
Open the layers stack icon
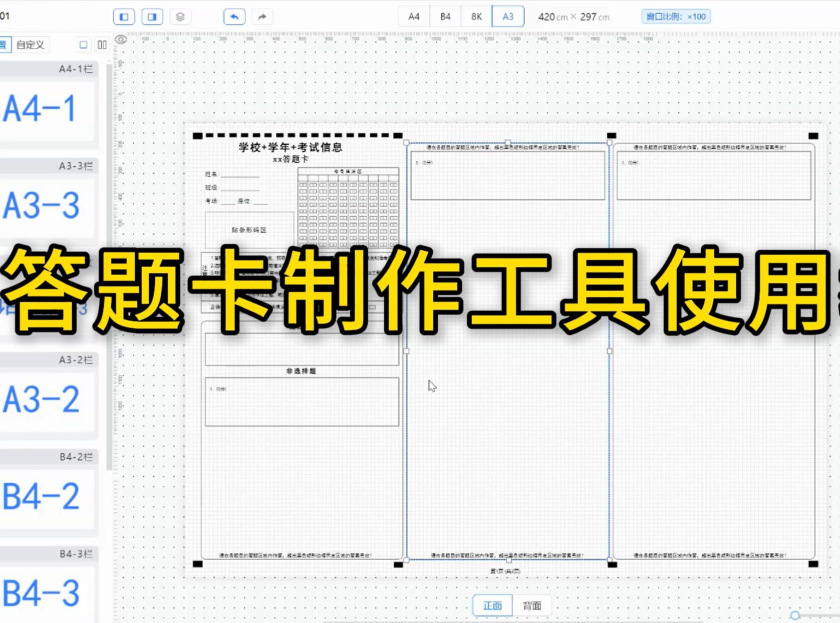(x=181, y=16)
